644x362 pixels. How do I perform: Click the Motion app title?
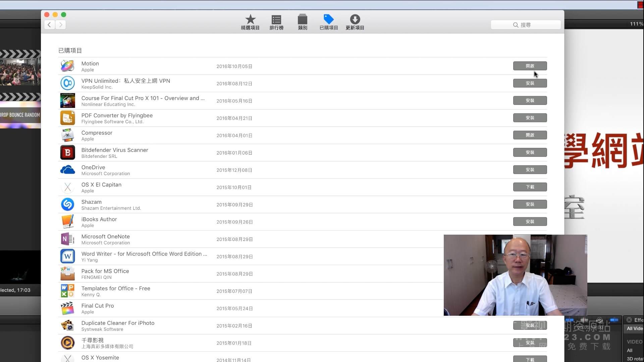(x=90, y=64)
